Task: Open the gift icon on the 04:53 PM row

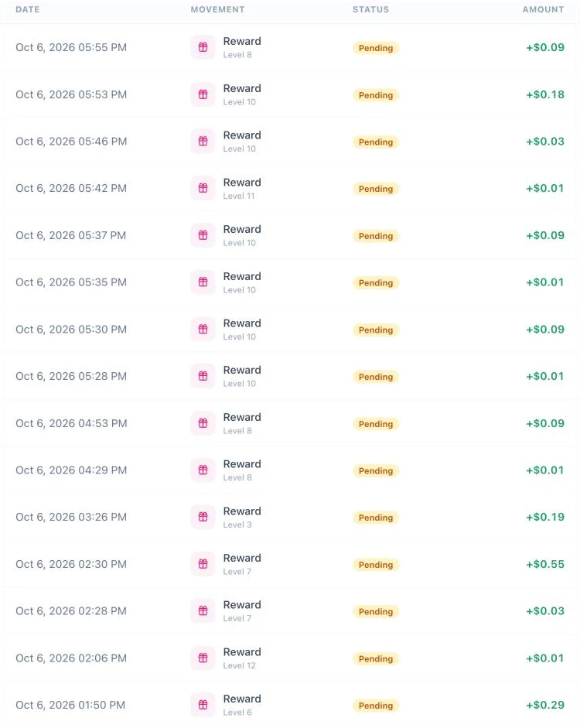Action: click(203, 423)
